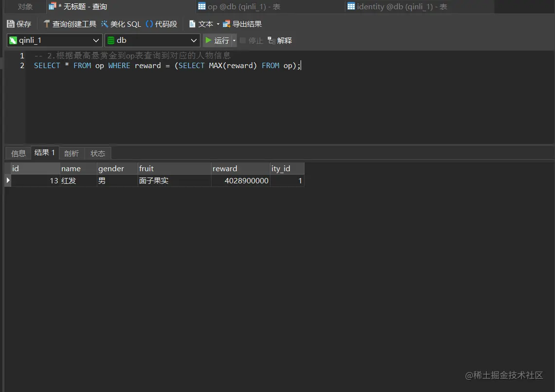Select the Result 1 (结果 1) tab
The width and height of the screenshot is (555, 392).
click(x=45, y=153)
